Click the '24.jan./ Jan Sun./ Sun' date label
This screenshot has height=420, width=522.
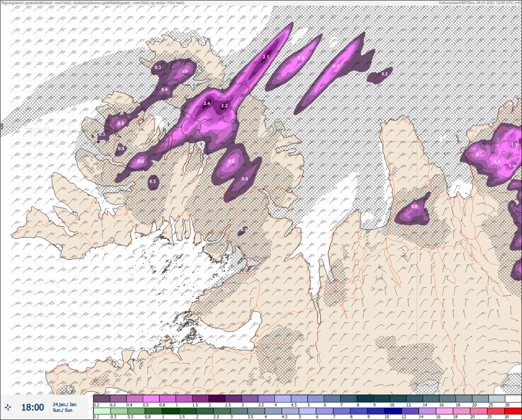(64, 407)
